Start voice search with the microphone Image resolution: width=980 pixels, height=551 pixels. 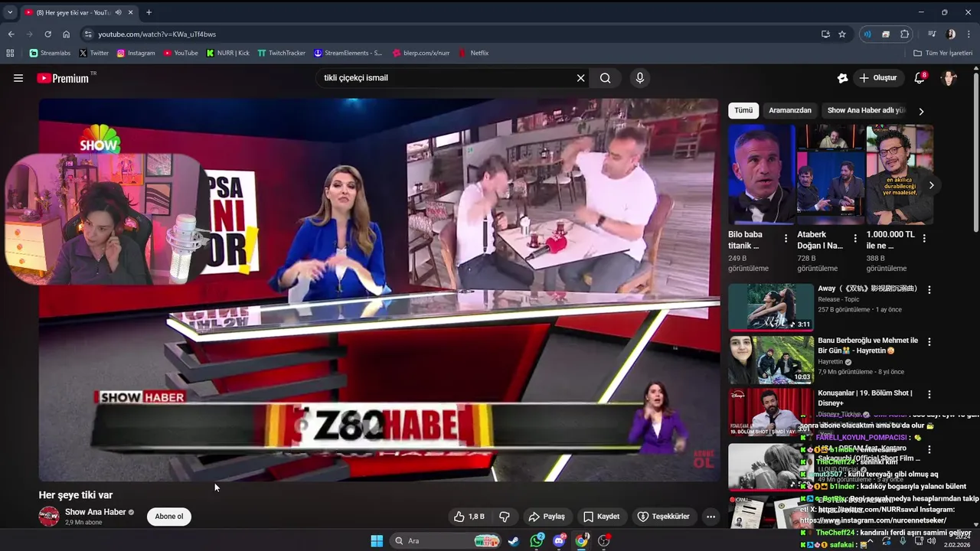(640, 78)
